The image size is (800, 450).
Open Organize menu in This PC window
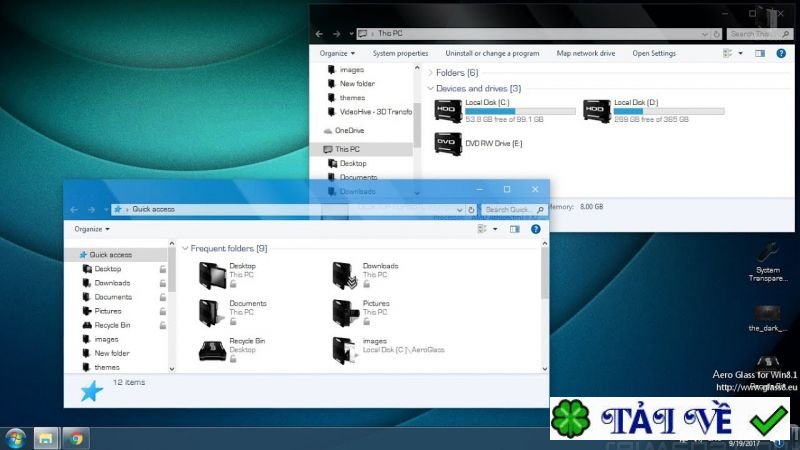click(x=337, y=53)
